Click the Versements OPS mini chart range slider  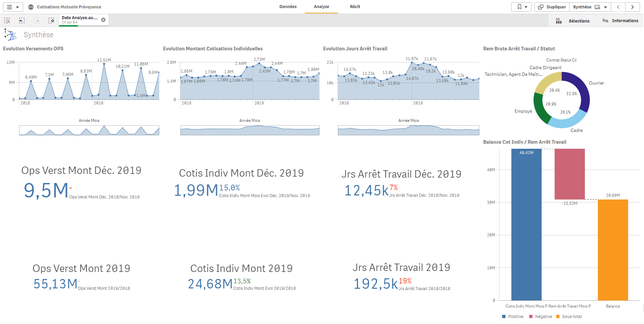[x=89, y=130]
